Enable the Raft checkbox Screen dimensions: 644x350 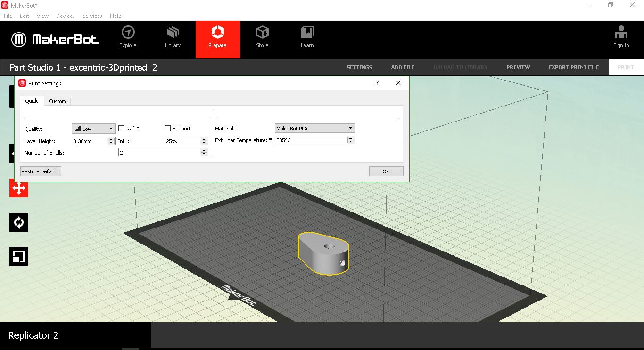(121, 129)
